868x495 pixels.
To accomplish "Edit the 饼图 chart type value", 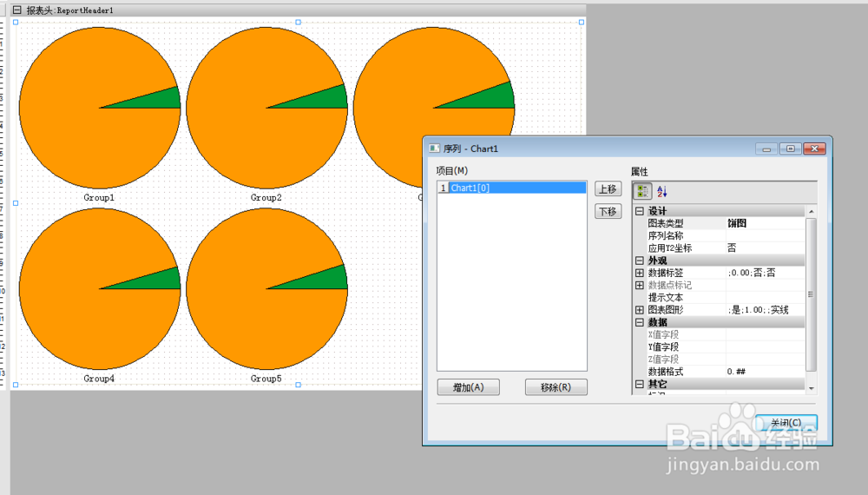I will click(765, 223).
